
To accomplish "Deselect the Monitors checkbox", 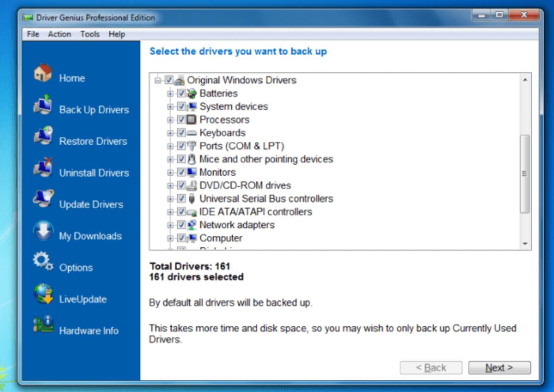I will (x=181, y=172).
